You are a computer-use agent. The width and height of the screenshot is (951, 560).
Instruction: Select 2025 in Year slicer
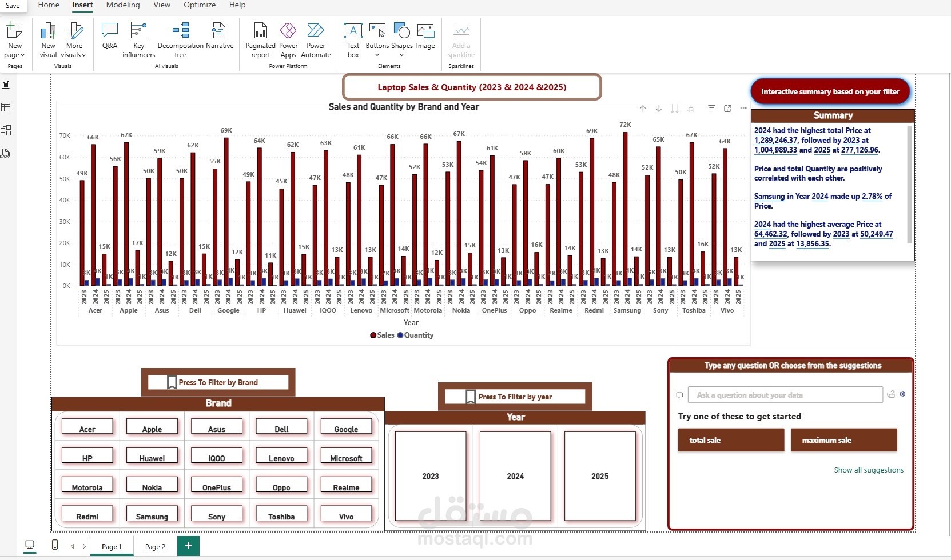600,476
